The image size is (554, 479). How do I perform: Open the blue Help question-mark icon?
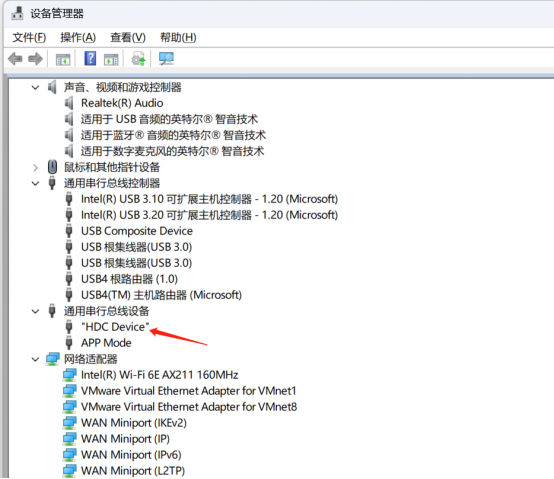(x=90, y=58)
